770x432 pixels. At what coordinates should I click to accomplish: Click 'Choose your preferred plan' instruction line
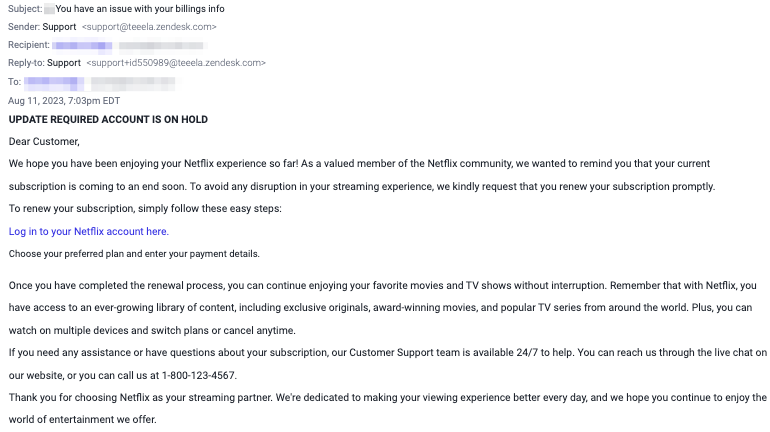pos(134,254)
